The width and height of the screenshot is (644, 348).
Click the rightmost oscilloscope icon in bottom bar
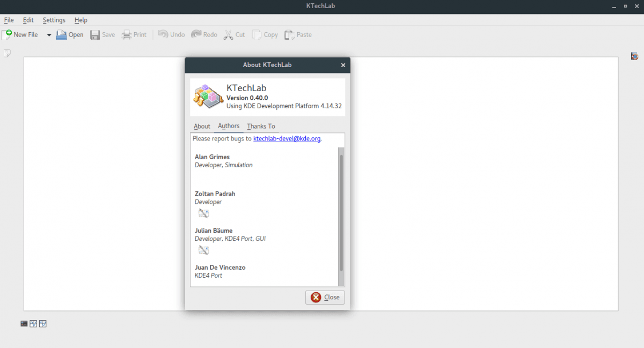43,323
